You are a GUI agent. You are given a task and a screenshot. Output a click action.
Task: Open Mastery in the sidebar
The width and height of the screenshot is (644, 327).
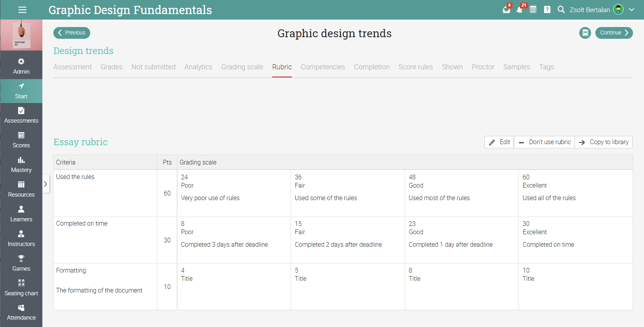21,164
